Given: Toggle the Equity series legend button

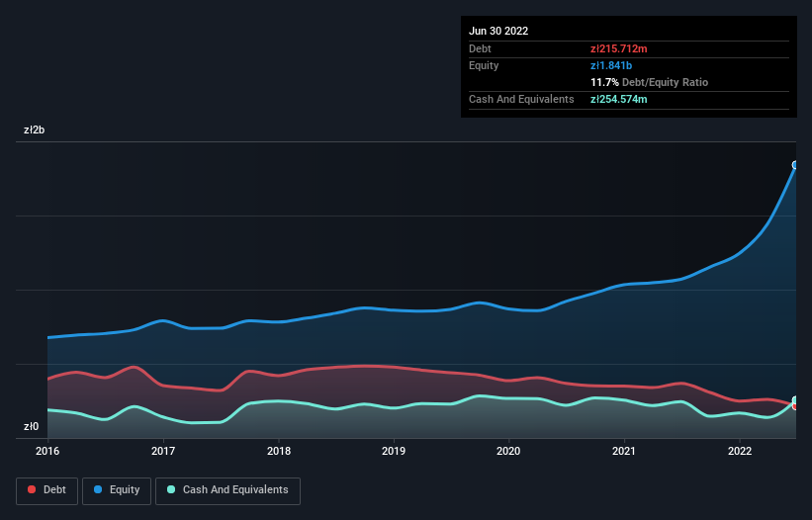Looking at the screenshot, I should [x=117, y=490].
